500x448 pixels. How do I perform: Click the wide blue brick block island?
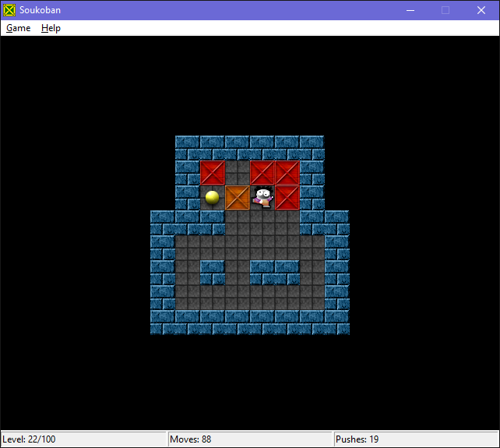coord(275,273)
